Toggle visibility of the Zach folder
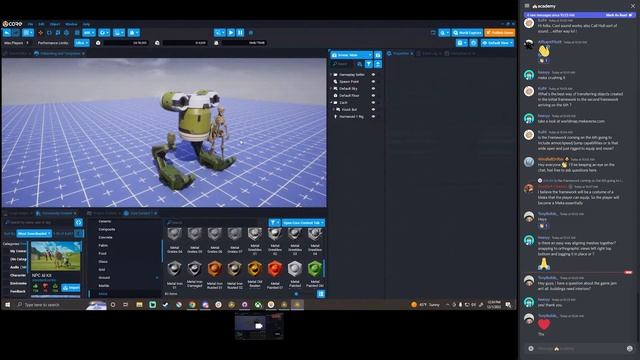The height and width of the screenshot is (360, 640). click(373, 102)
